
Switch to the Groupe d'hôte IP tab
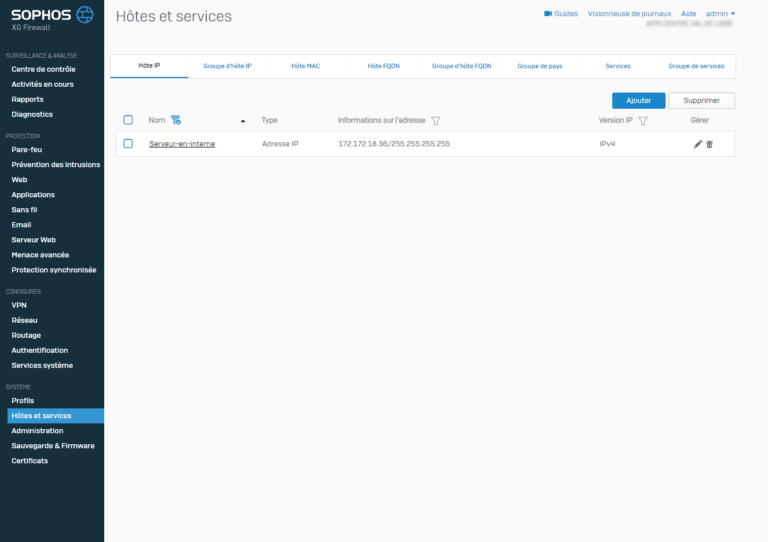coord(227,66)
